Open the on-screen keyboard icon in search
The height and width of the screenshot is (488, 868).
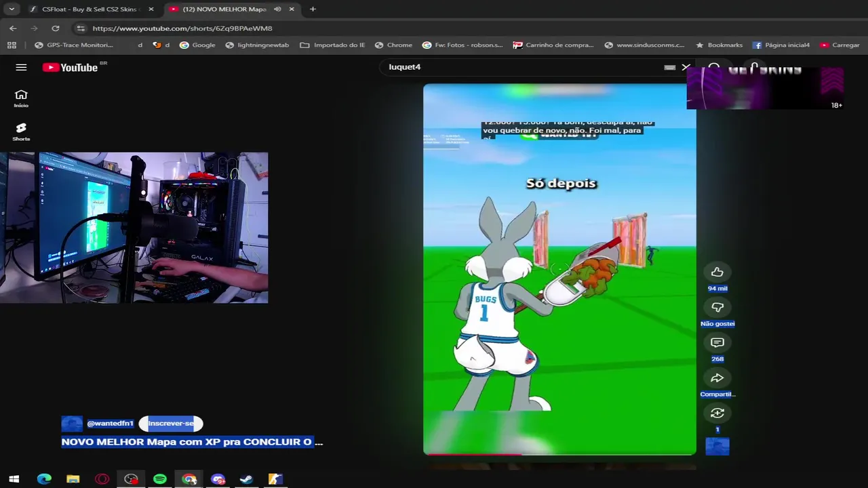click(x=669, y=67)
